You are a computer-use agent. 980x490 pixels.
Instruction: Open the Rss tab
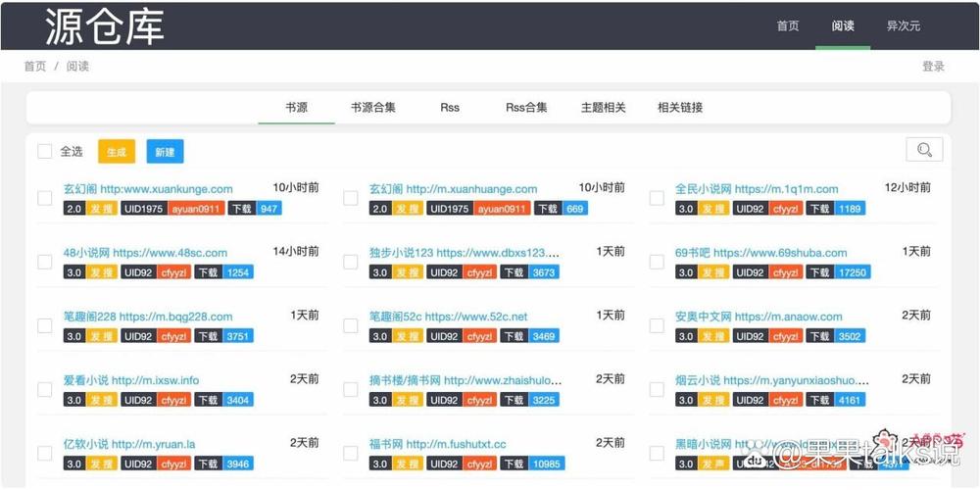tap(450, 108)
